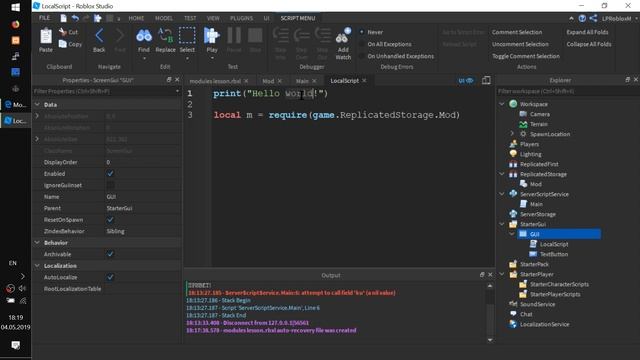Image resolution: width=640 pixels, height=360 pixels.
Task: Collapse the Localization properties section
Action: (x=37, y=266)
